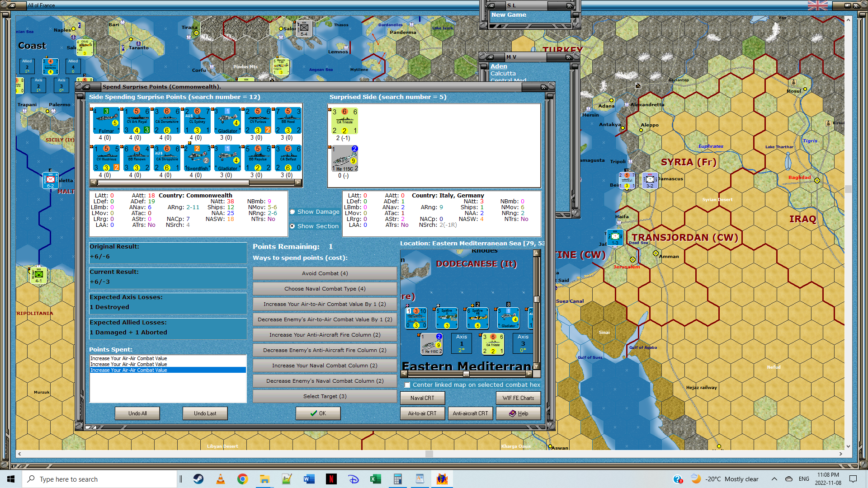The width and height of the screenshot is (868, 488).
Task: Open Steam from the taskbar
Action: pyautogui.click(x=198, y=479)
